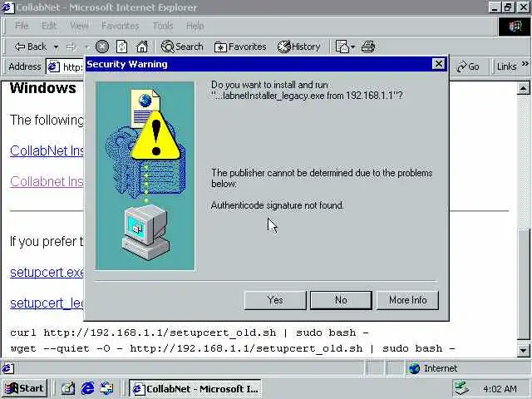Open the History pane in the toolbar

click(x=299, y=47)
